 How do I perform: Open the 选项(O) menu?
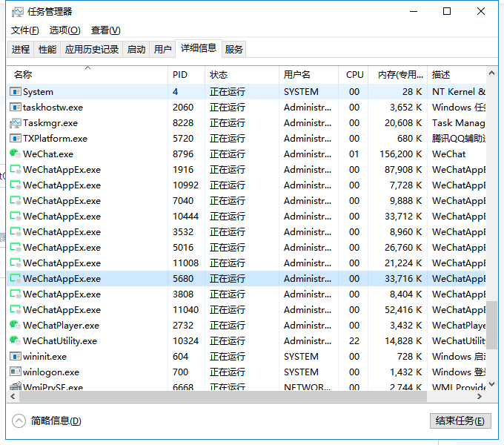[x=64, y=30]
